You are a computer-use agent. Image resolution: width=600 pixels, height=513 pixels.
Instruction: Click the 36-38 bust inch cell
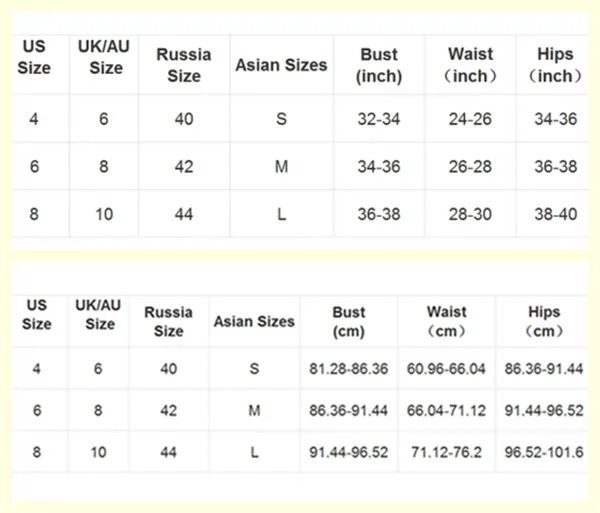(379, 214)
